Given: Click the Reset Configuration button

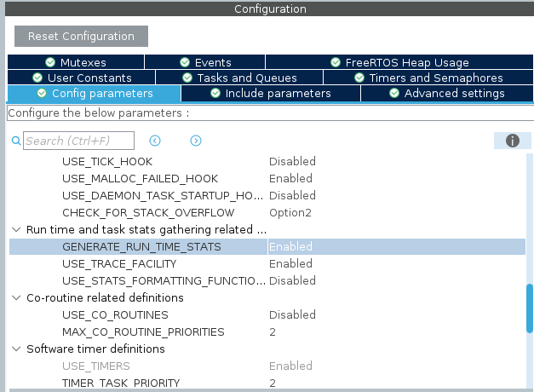Looking at the screenshot, I should [81, 36].
